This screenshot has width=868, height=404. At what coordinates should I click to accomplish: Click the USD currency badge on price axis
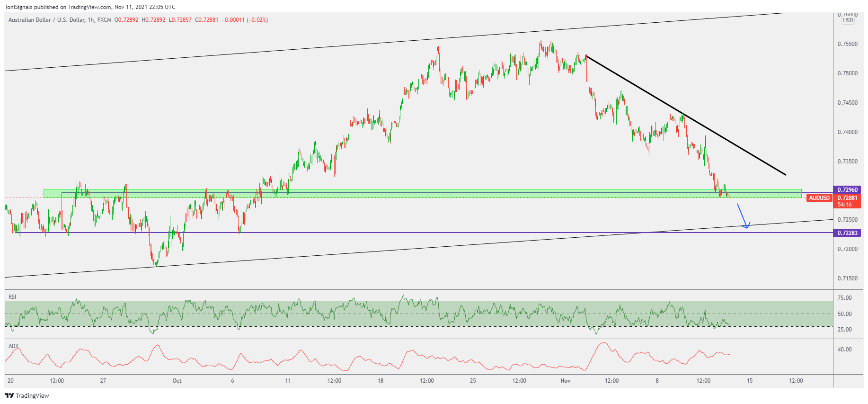[848, 20]
